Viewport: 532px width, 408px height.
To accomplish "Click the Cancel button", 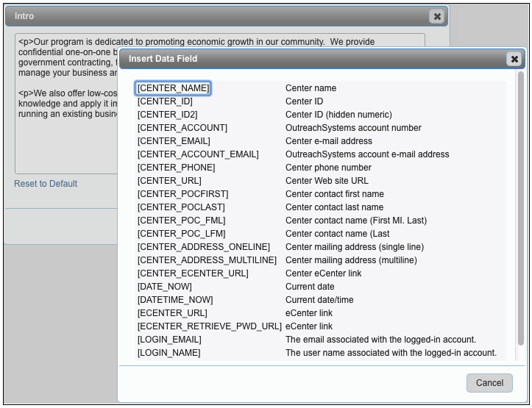I will [x=489, y=382].
